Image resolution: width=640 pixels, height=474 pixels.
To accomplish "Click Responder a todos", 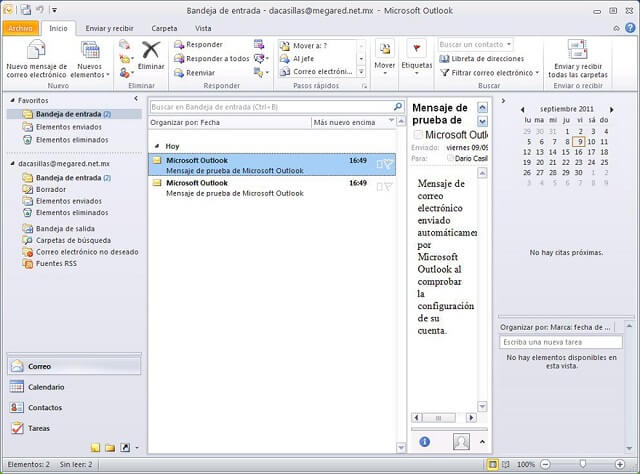I will click(211, 59).
